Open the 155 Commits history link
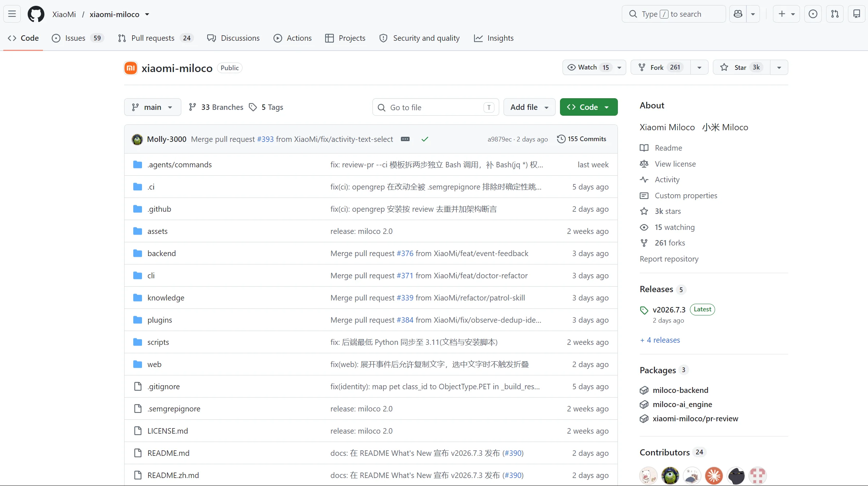Viewport: 868px width, 486px height. (x=581, y=139)
